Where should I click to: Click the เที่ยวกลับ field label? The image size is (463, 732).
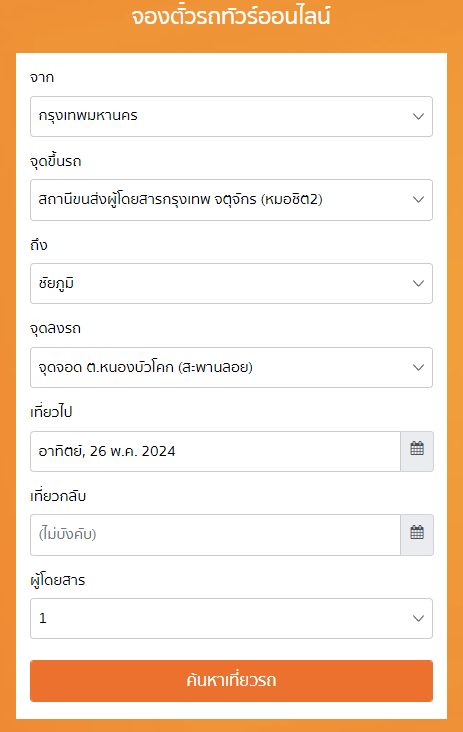pos(58,495)
